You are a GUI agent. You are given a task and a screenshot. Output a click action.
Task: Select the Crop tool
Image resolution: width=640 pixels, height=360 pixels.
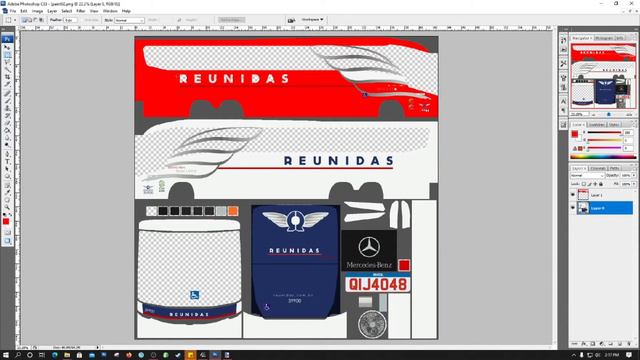tap(7, 77)
